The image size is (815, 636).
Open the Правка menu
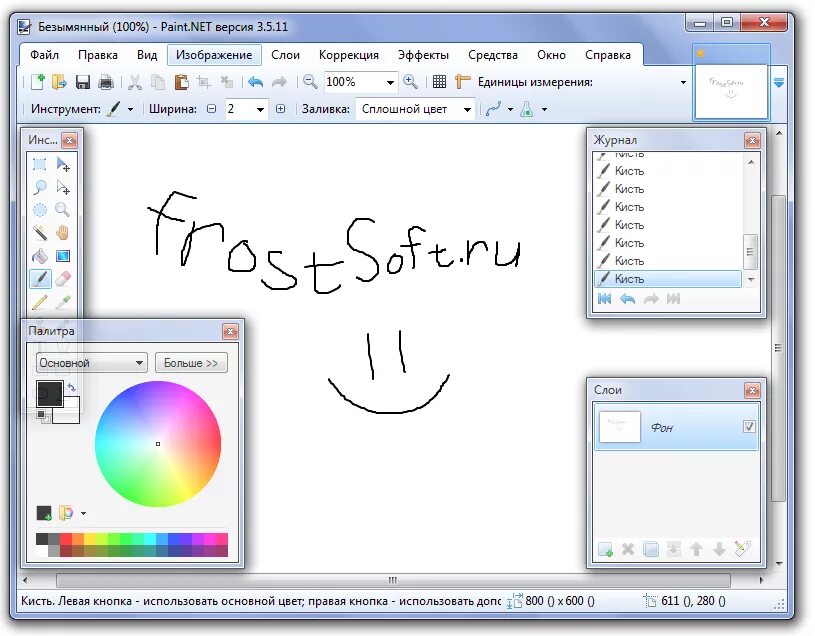point(98,55)
